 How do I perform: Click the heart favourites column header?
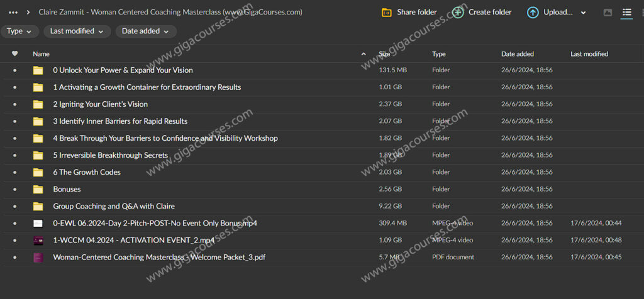point(15,54)
